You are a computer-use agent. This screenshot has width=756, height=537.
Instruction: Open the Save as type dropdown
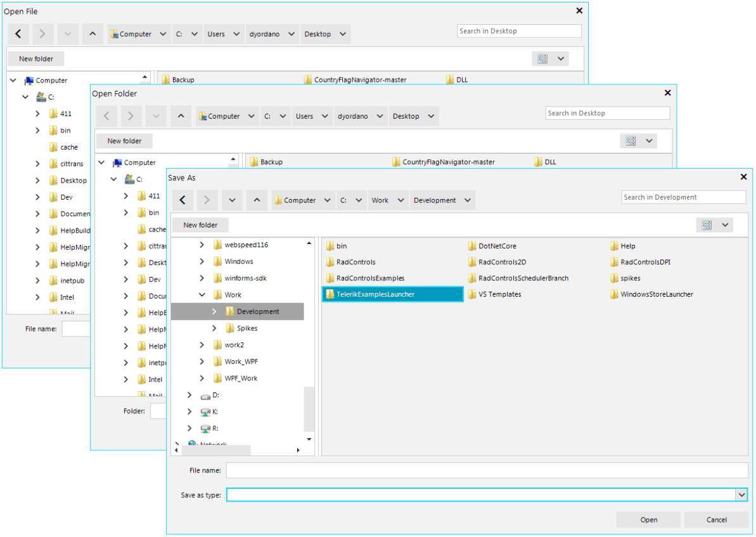[x=741, y=495]
